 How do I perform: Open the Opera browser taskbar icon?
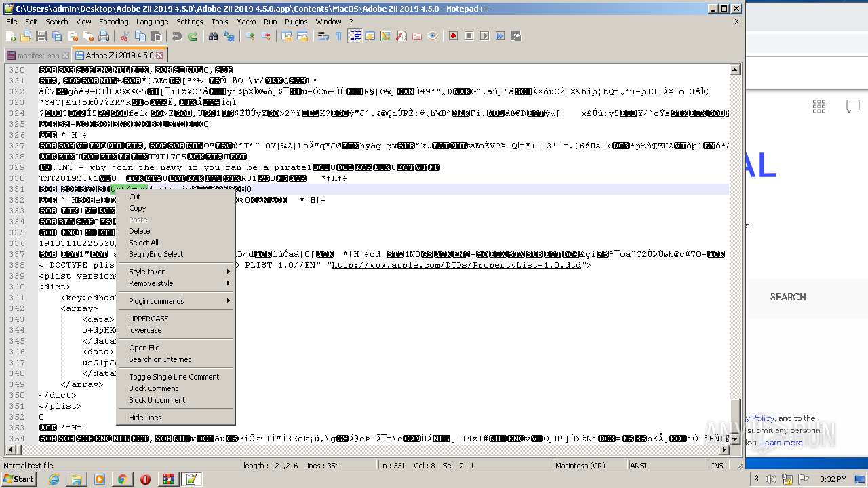click(145, 479)
